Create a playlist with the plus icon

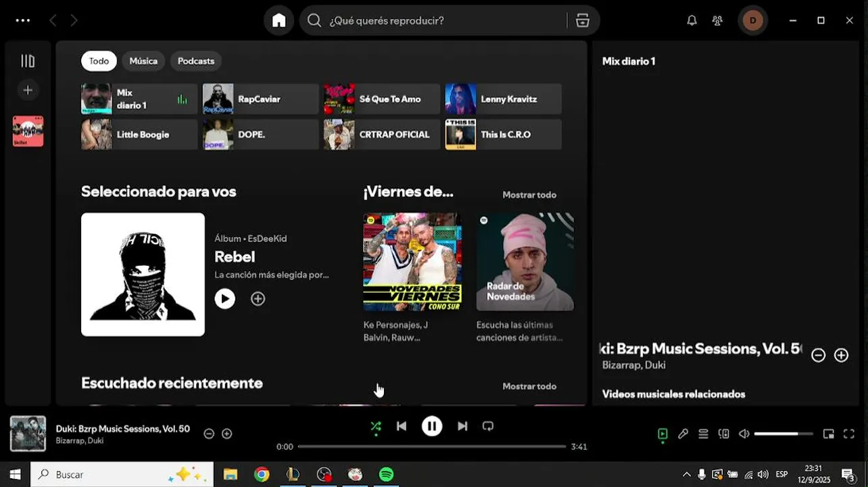coord(28,90)
